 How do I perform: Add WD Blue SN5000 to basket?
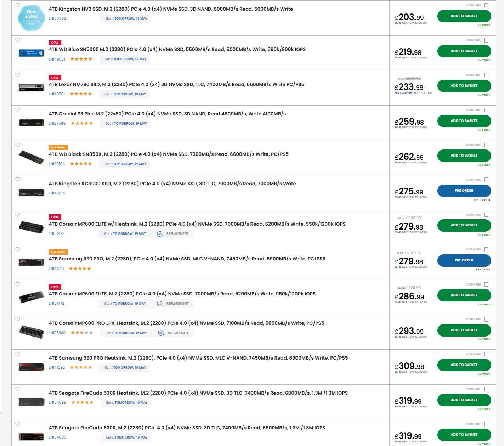click(464, 51)
